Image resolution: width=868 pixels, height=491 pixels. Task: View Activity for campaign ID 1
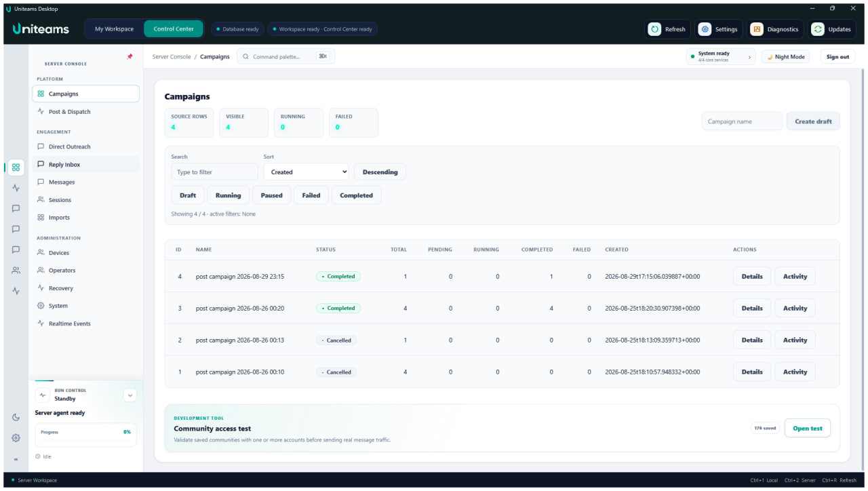click(795, 372)
